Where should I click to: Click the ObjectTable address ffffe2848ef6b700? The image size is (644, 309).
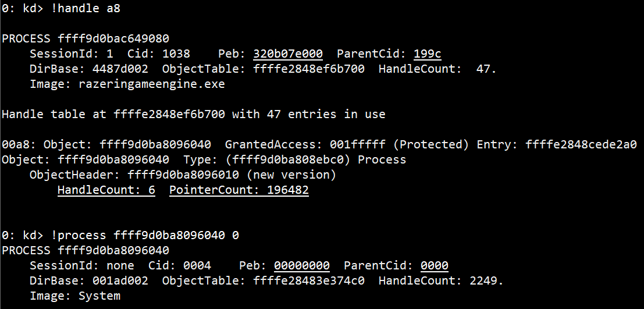point(309,69)
